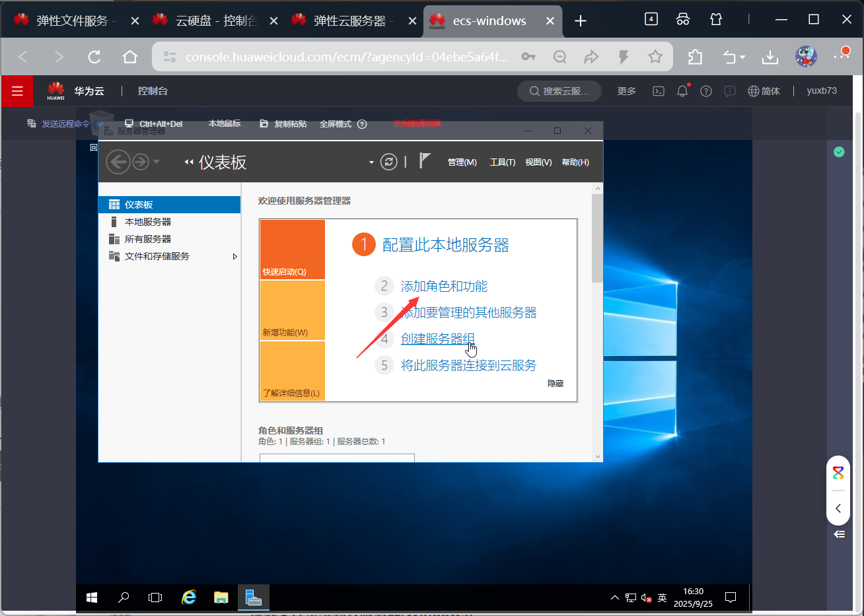This screenshot has height=616, width=864.
Task: Open the help question-mark icon in header
Action: pyautogui.click(x=706, y=91)
